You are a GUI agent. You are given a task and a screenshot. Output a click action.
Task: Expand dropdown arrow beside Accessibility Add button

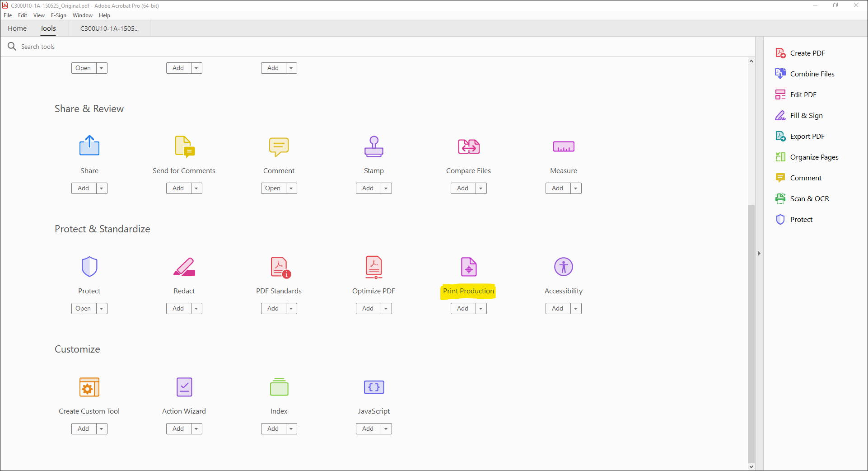[x=576, y=308]
